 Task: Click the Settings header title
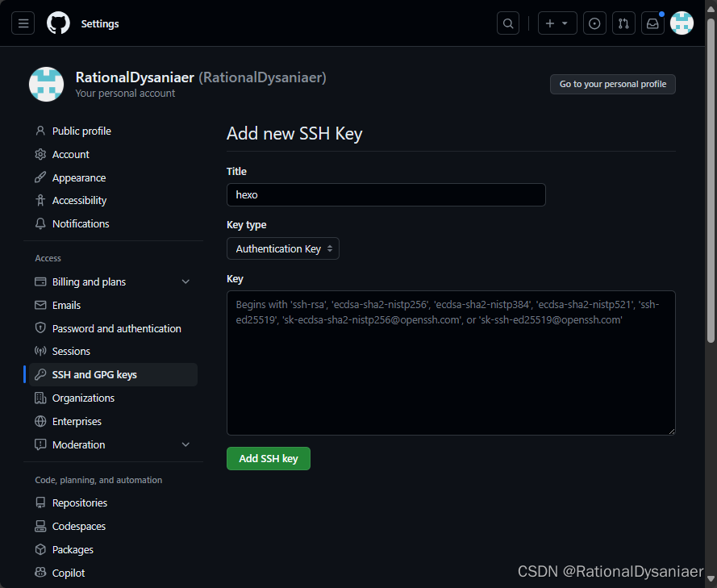(x=100, y=23)
